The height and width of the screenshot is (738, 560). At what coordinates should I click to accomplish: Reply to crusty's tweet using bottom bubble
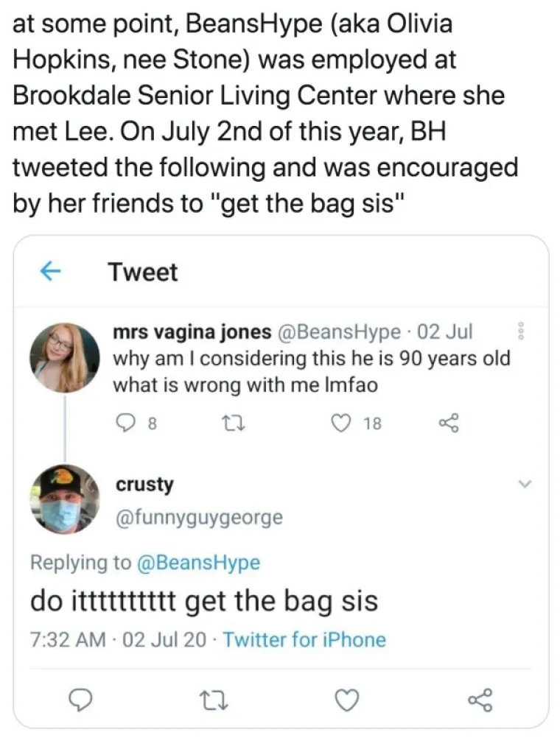click(81, 700)
